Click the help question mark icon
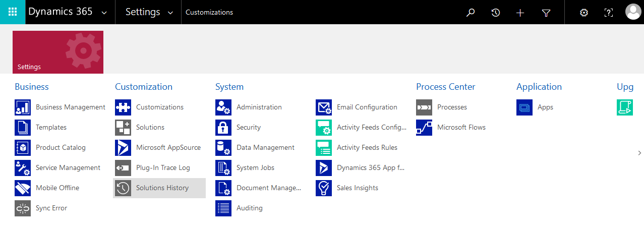The width and height of the screenshot is (644, 229). point(609,13)
